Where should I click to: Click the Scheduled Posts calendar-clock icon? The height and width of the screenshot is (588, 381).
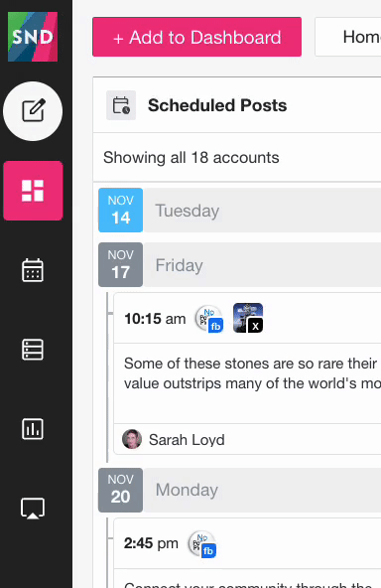121,105
